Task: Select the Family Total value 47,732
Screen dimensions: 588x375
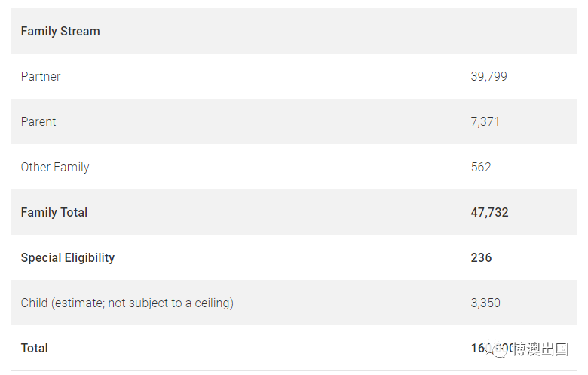Action: tap(489, 213)
